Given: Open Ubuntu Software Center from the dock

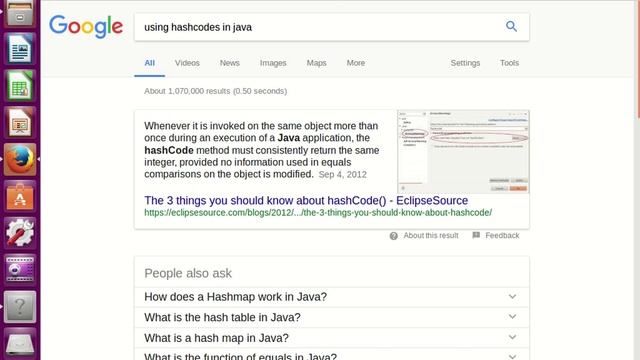Looking at the screenshot, I should pos(20,196).
